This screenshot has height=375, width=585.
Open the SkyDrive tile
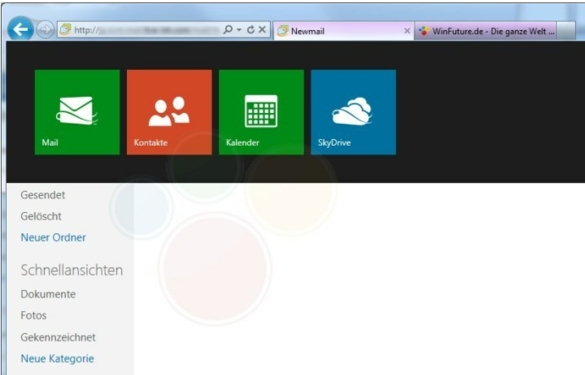(353, 112)
